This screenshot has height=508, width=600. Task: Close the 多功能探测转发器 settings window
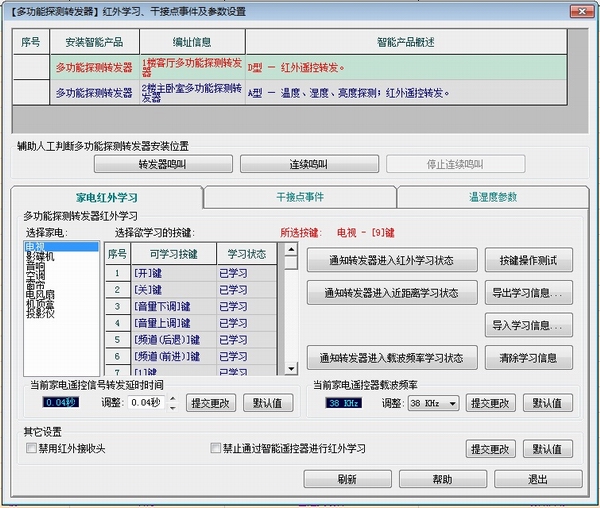click(577, 11)
